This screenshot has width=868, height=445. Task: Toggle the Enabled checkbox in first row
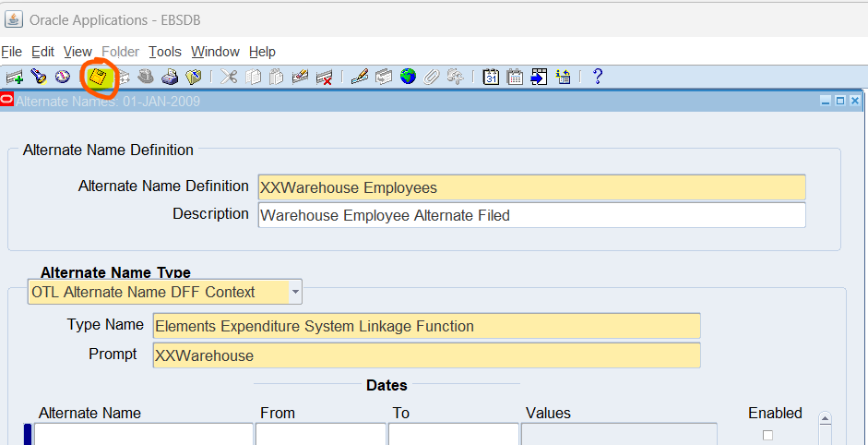pos(767,435)
